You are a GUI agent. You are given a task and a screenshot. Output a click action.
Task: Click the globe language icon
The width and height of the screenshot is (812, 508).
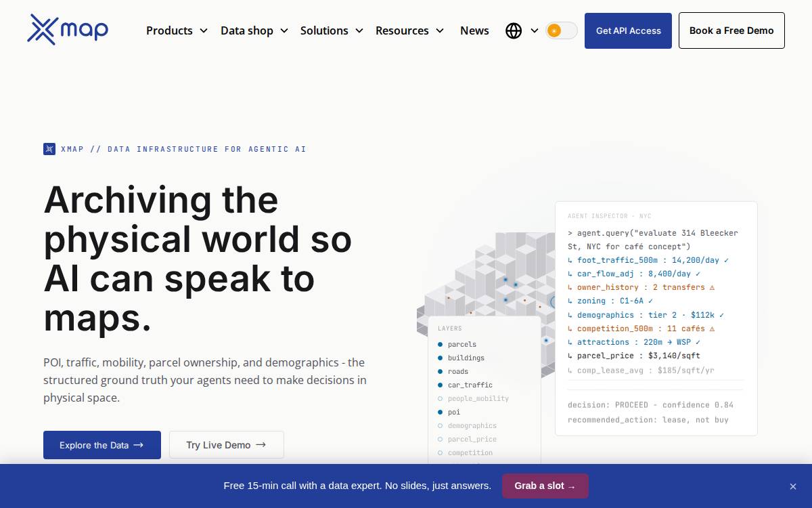(514, 30)
